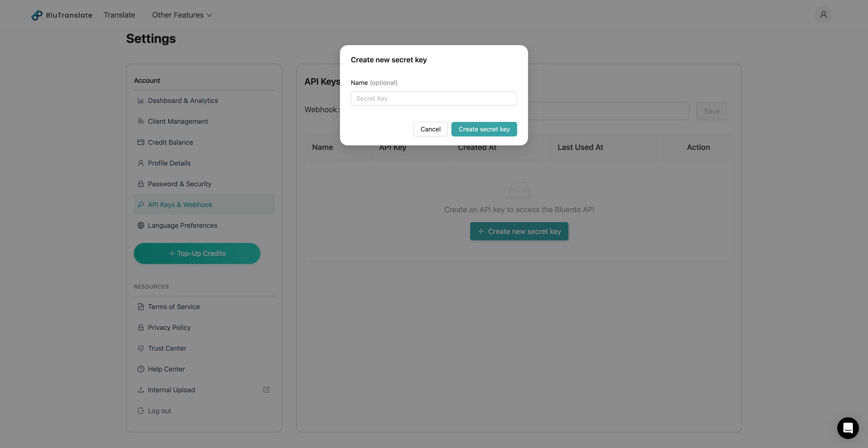This screenshot has width=868, height=448.
Task: Open the support chat bubble
Action: point(848,428)
